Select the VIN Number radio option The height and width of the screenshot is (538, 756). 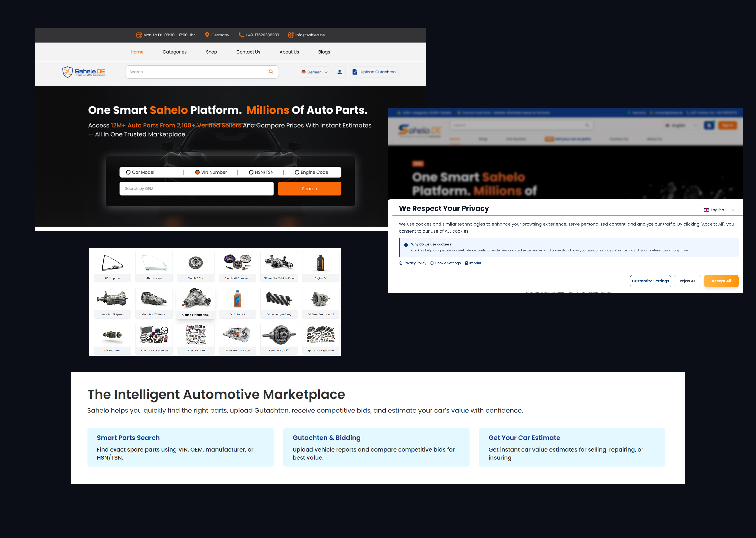point(197,172)
